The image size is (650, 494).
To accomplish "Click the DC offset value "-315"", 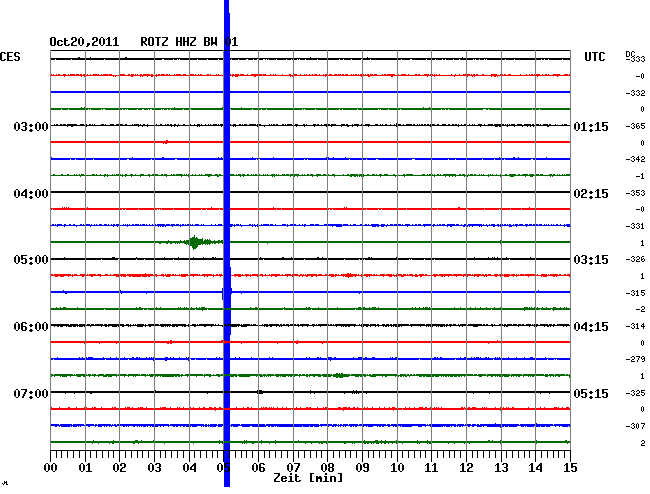I will point(635,293).
